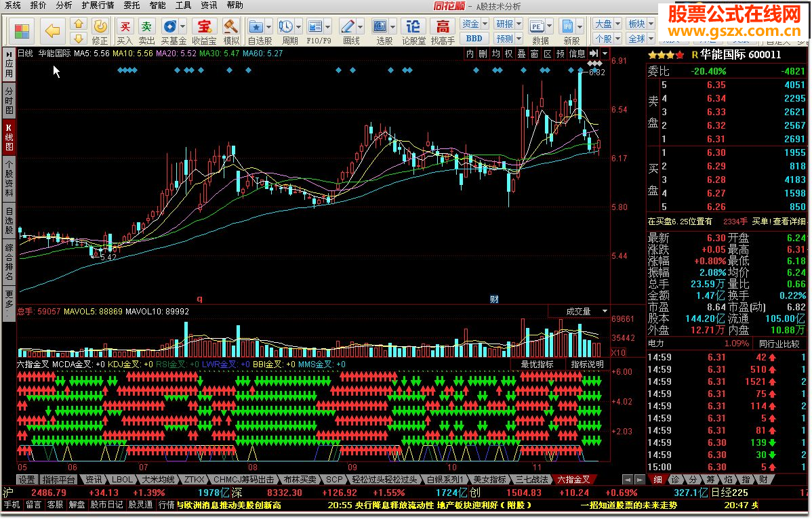Screen dimensions: 812x519
Task: Toggle the 窗 window option
Action: click(x=534, y=54)
